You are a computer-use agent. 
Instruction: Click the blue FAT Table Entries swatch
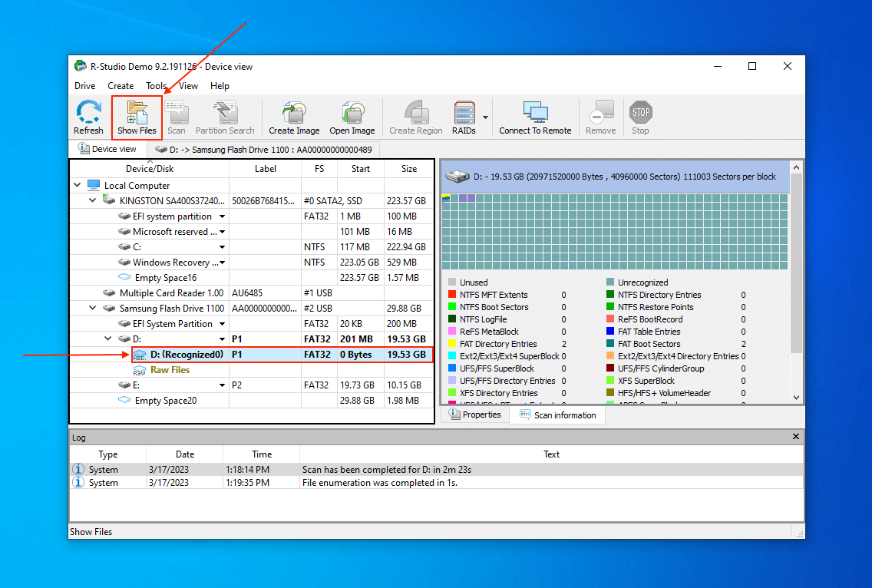click(610, 332)
